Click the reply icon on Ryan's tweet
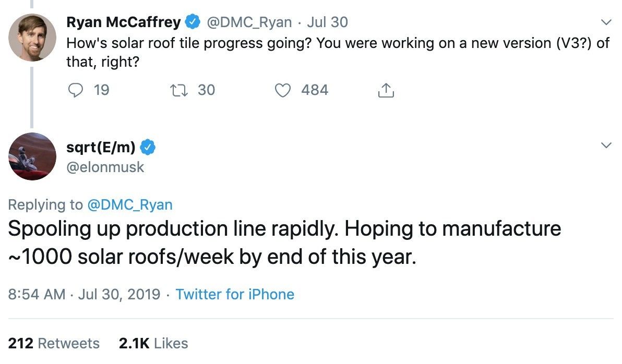The width and height of the screenshot is (622, 364). (x=76, y=91)
